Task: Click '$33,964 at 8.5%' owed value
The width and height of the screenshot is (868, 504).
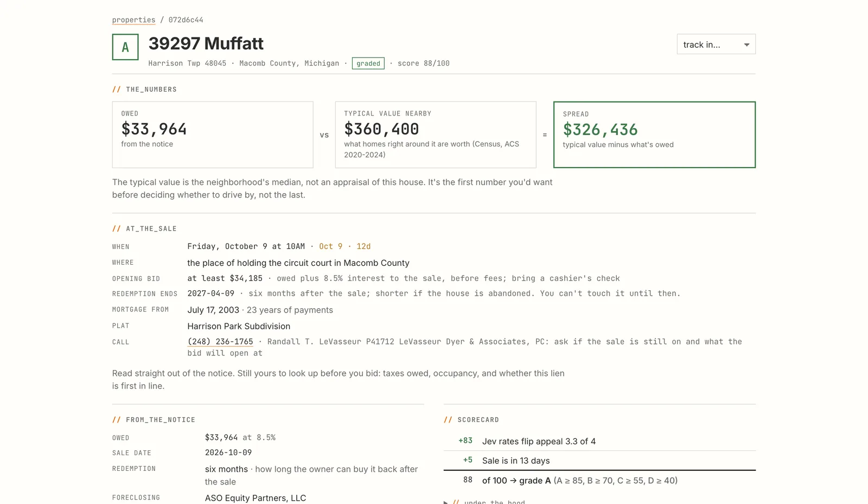Action: click(x=240, y=437)
